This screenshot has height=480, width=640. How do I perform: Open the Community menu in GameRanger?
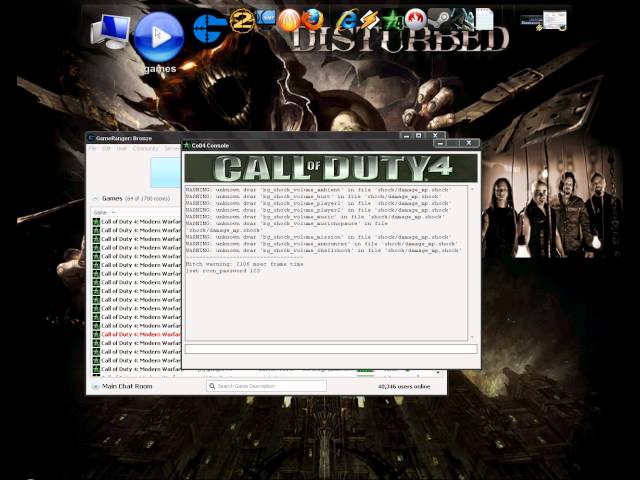click(x=145, y=149)
